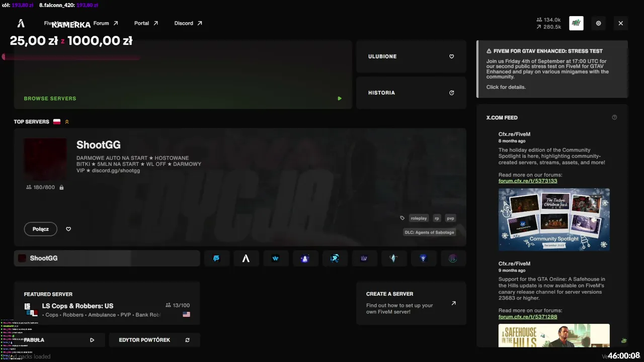
Task: Open the Ulubione favorites list
Action: tap(411, 56)
